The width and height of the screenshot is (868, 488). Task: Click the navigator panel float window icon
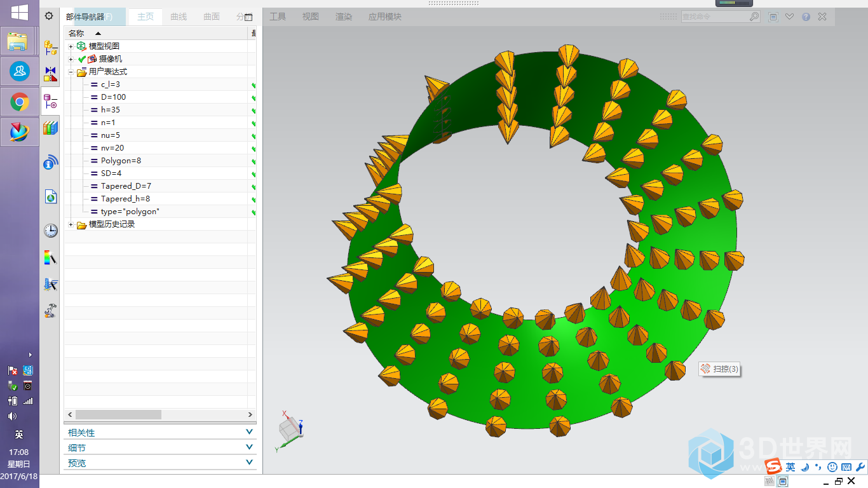coord(248,17)
